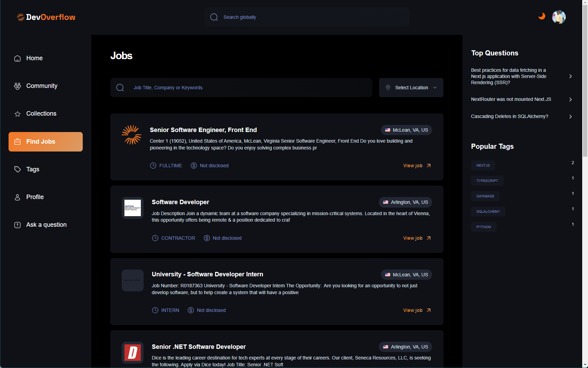Click the global search magnifier icon
Screen dimensions: 588x368
214,17
